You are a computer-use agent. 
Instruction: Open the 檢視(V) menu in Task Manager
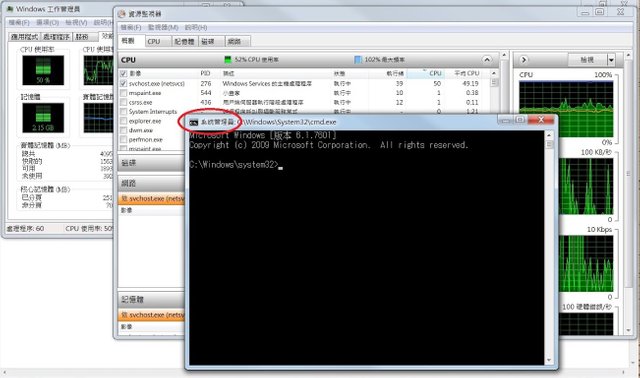[x=76, y=22]
